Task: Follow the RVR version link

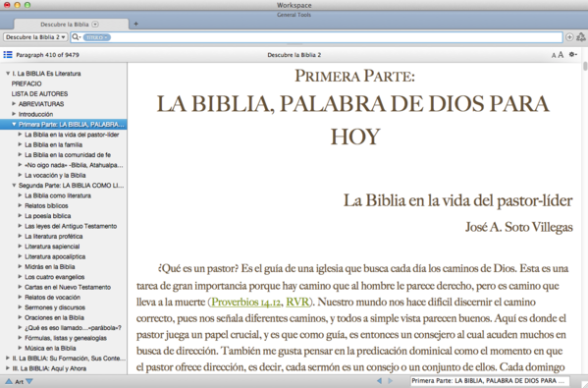Action: 297,303
